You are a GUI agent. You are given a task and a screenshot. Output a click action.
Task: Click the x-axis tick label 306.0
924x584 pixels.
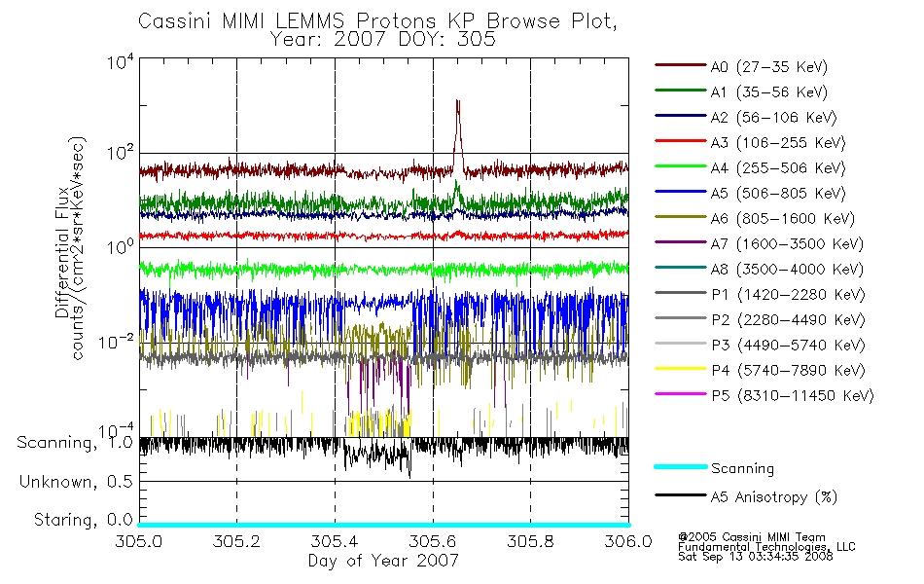click(x=628, y=541)
